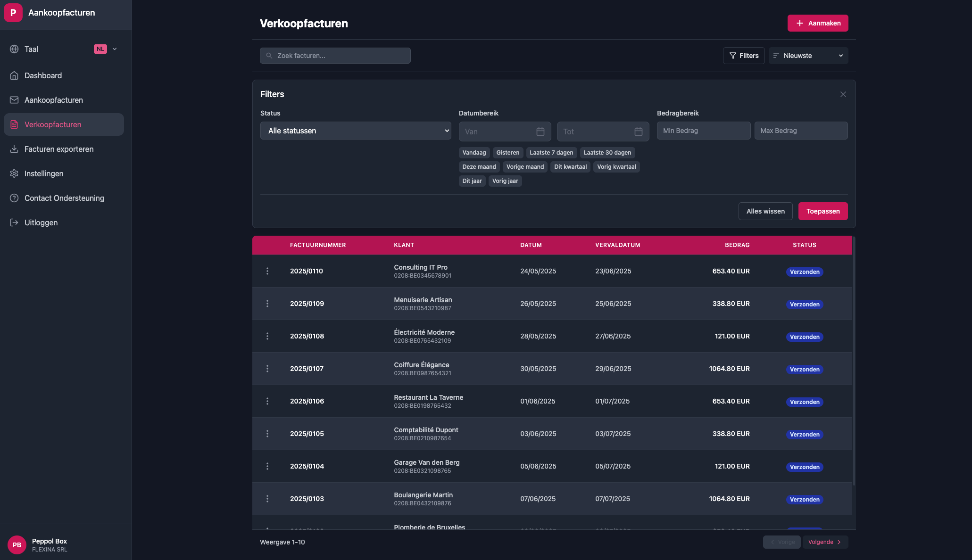Open Facturen exporteren page

click(x=64, y=149)
